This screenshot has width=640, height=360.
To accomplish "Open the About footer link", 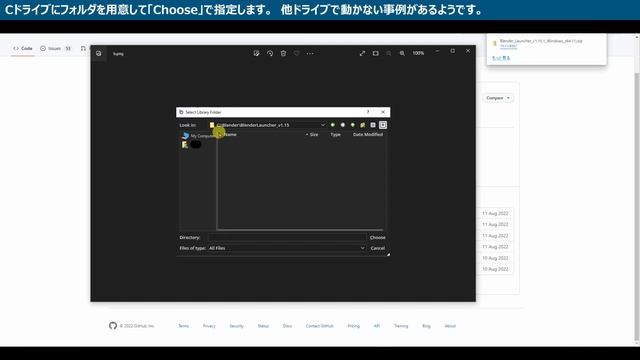I will (450, 326).
